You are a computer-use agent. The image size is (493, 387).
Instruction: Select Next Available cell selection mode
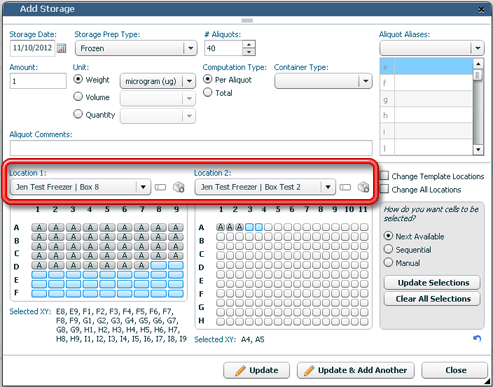[x=388, y=236]
